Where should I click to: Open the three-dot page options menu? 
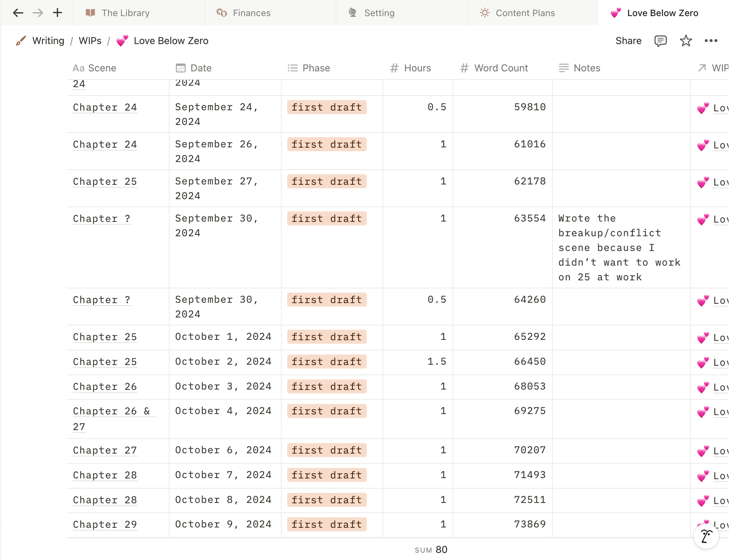point(711,41)
